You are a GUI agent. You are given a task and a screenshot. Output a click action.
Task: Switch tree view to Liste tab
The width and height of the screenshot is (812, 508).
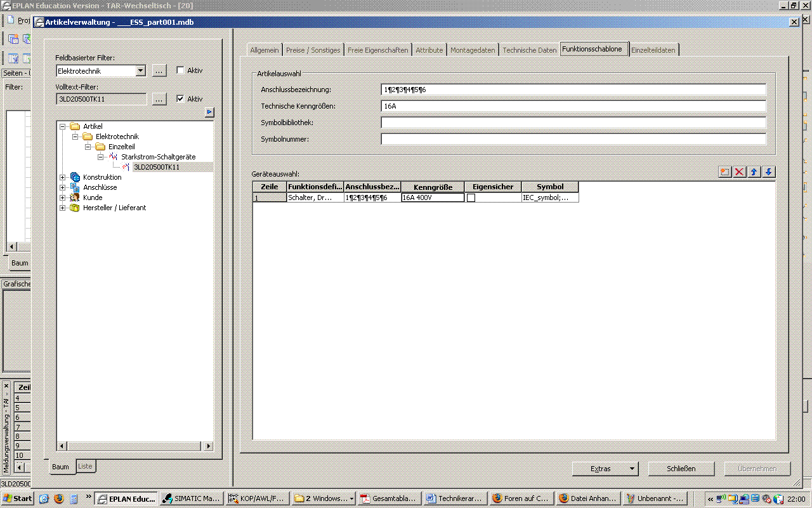click(x=85, y=466)
